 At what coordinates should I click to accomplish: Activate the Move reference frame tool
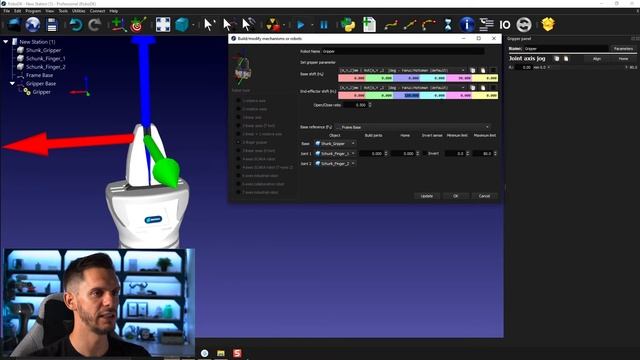click(x=228, y=25)
